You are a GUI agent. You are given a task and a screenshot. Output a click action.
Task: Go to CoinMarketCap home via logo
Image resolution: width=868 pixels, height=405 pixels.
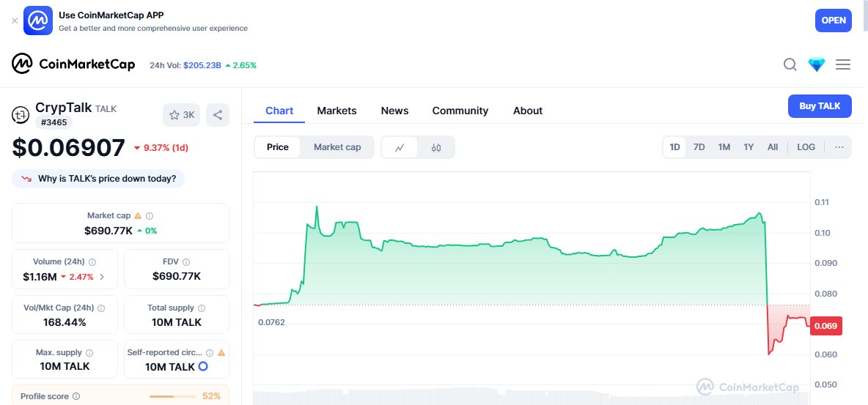pos(73,64)
